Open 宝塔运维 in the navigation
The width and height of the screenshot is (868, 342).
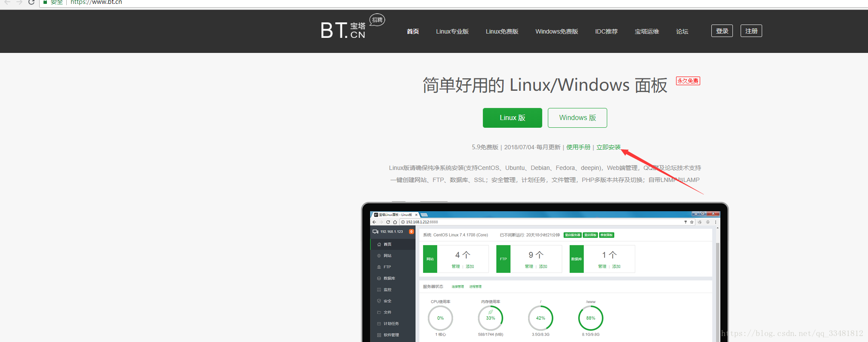(x=647, y=31)
